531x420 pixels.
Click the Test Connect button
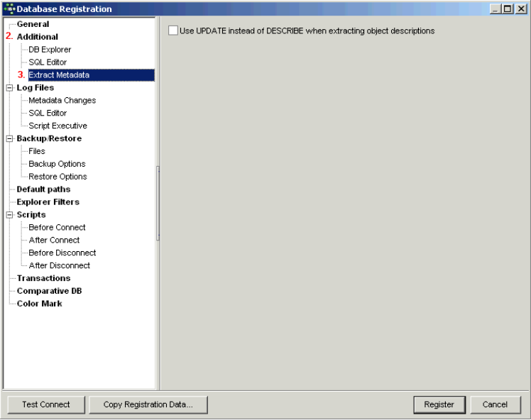(x=46, y=404)
